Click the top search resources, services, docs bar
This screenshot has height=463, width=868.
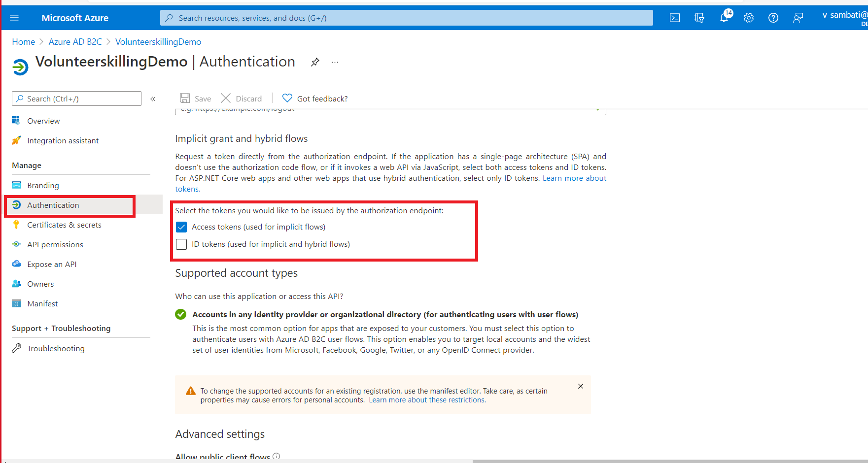tap(407, 18)
